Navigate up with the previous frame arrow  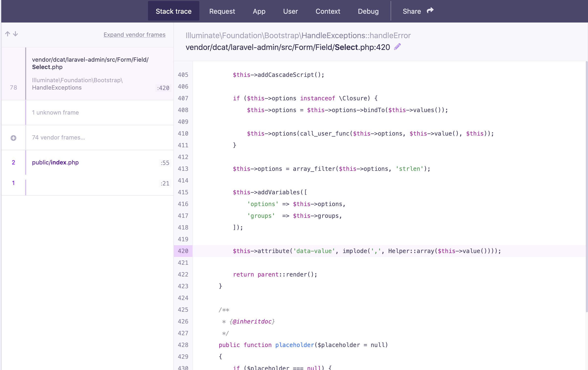[x=7, y=34]
